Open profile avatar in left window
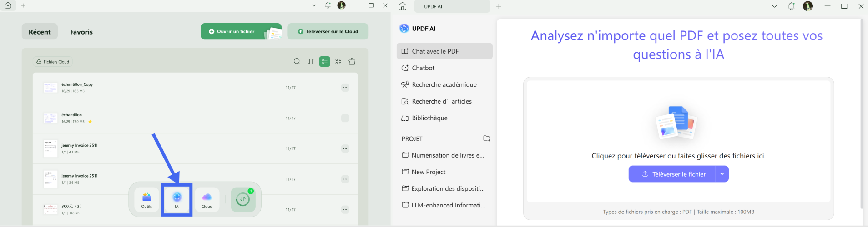Viewport: 868px width, 227px height. [342, 5]
